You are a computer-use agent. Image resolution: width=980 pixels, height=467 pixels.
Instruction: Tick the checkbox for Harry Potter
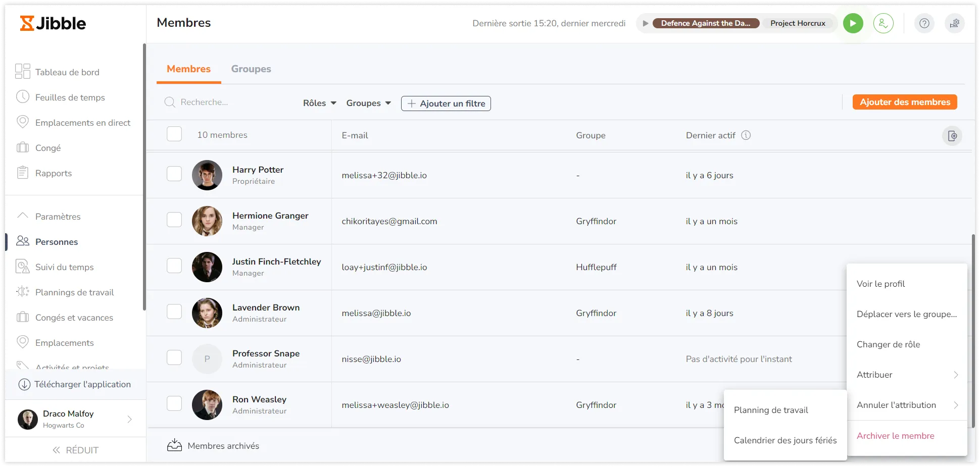pyautogui.click(x=174, y=174)
